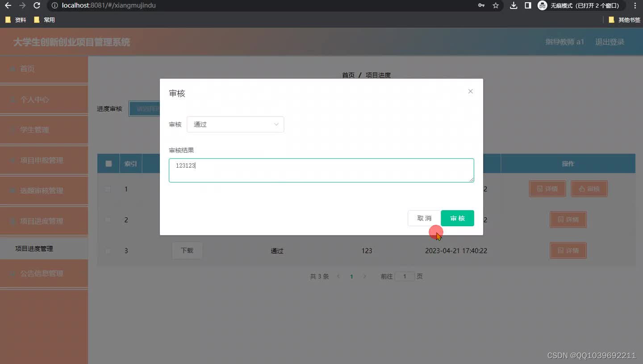Click the 审核 icon button on row 1

click(x=589, y=189)
